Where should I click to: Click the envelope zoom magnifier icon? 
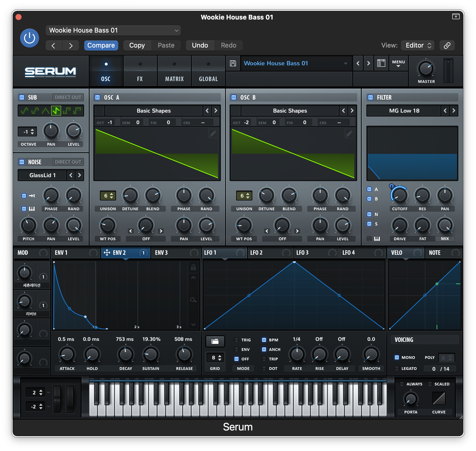pyautogui.click(x=193, y=300)
